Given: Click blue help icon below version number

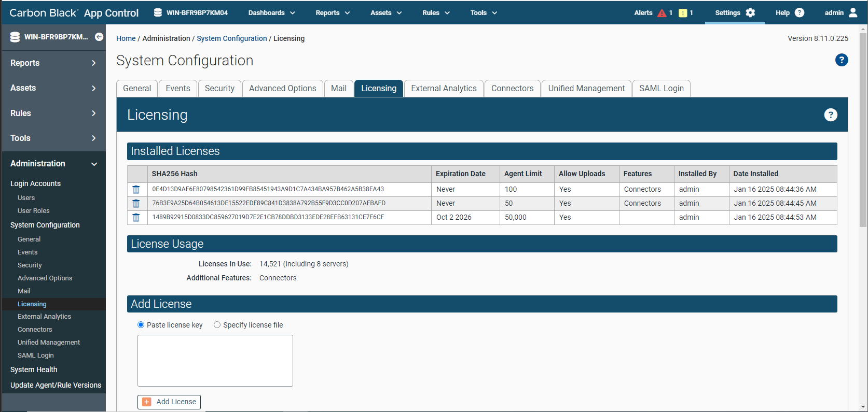Looking at the screenshot, I should click(841, 60).
